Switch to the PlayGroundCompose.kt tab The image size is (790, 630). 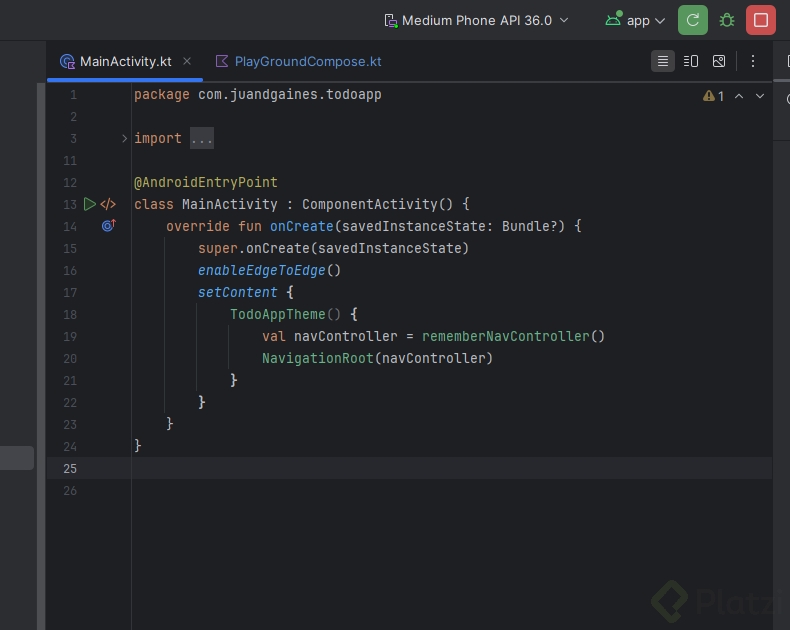click(307, 61)
